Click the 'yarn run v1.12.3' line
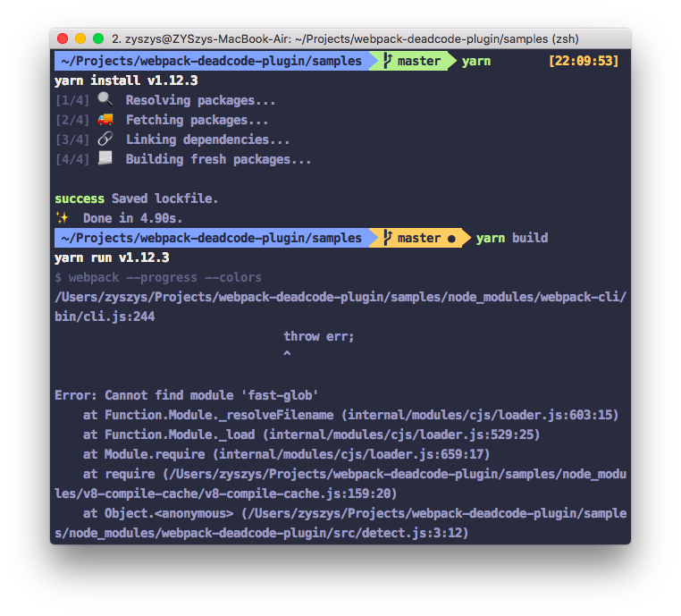This screenshot has width=681, height=616. (x=112, y=257)
